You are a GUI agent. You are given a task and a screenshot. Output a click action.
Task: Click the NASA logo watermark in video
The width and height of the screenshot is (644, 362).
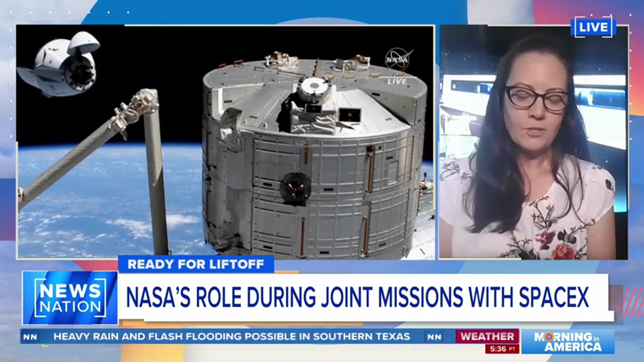coord(398,59)
